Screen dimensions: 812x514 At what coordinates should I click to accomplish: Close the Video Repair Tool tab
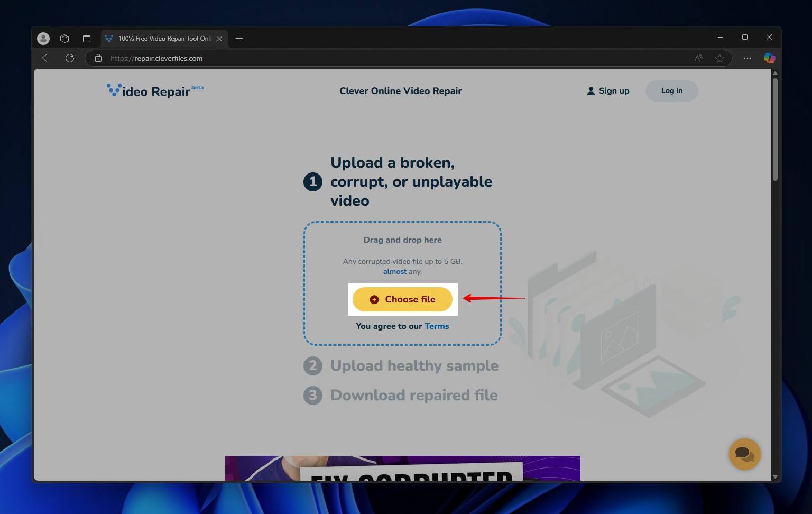coord(219,39)
